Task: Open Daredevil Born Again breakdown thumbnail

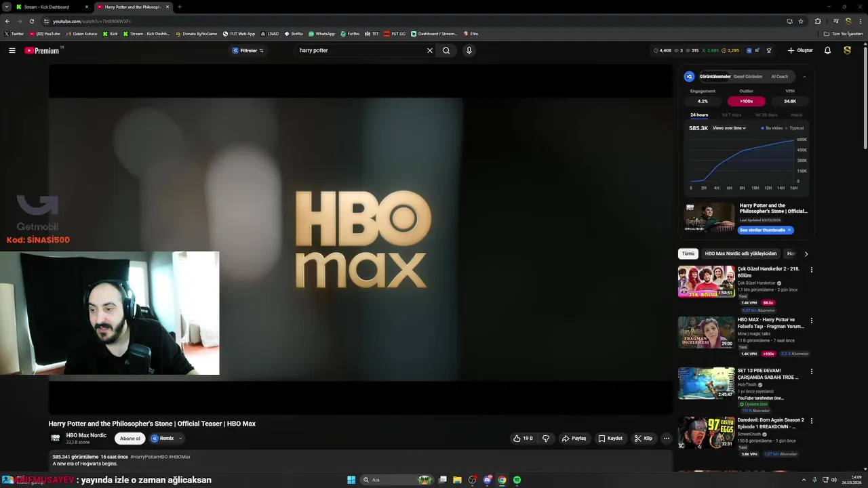Action: pyautogui.click(x=707, y=432)
